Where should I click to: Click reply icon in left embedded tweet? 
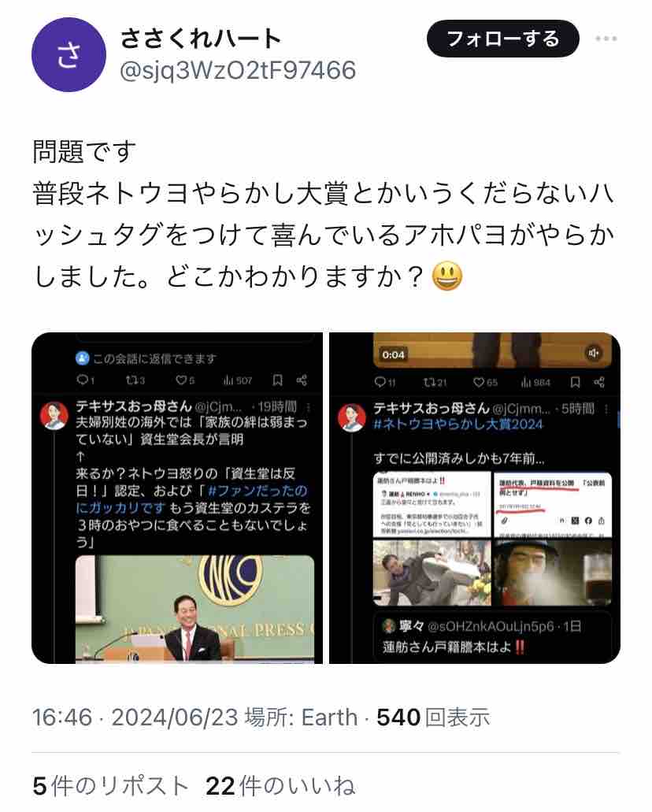[x=83, y=380]
